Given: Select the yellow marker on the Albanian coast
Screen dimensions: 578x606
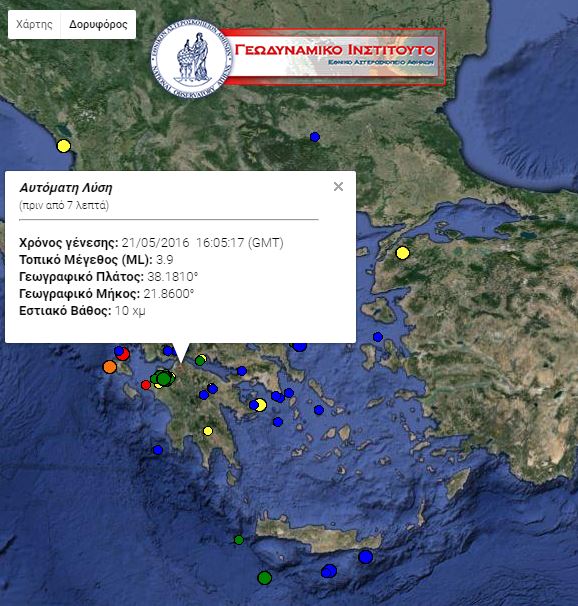Looking at the screenshot, I should [64, 146].
